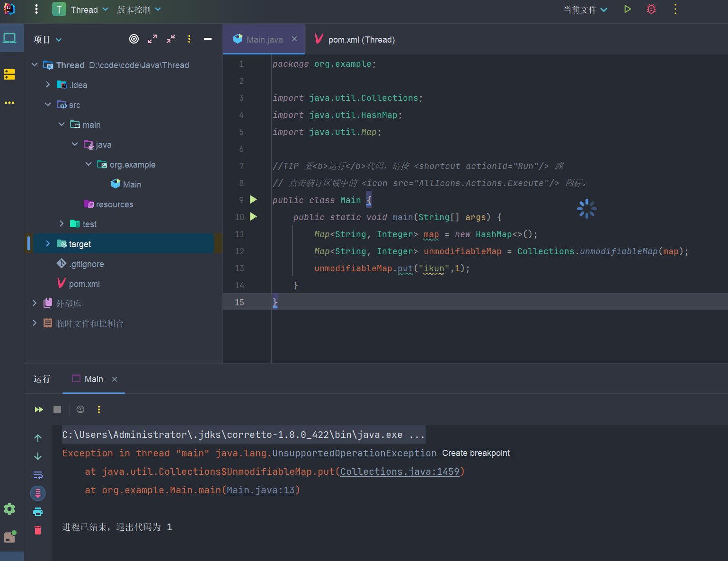Open the IntelliJ main menu icon
Screen dimensions: 728x561
[x=9, y=9]
